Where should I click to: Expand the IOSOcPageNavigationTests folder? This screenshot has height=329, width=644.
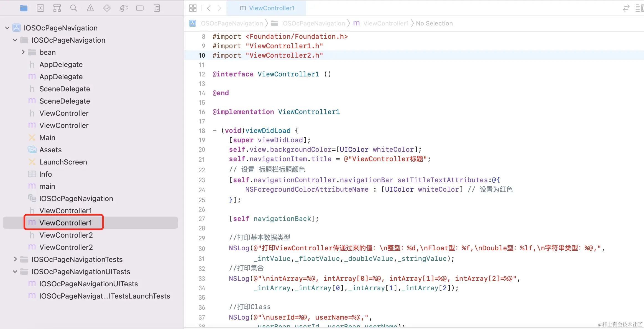15,259
